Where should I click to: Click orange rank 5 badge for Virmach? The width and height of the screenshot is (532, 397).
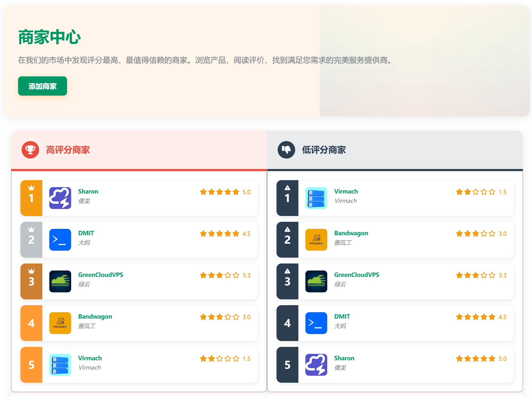31,365
